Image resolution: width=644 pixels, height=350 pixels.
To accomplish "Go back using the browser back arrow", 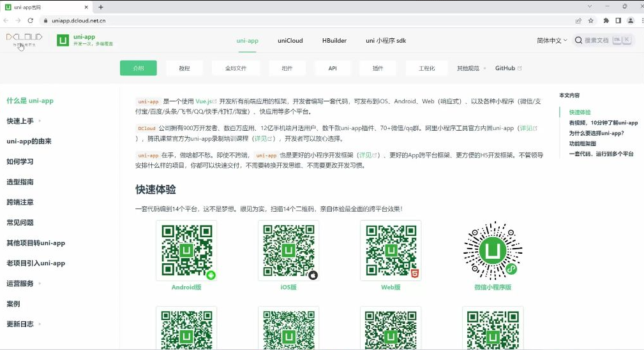I will 6,20.
